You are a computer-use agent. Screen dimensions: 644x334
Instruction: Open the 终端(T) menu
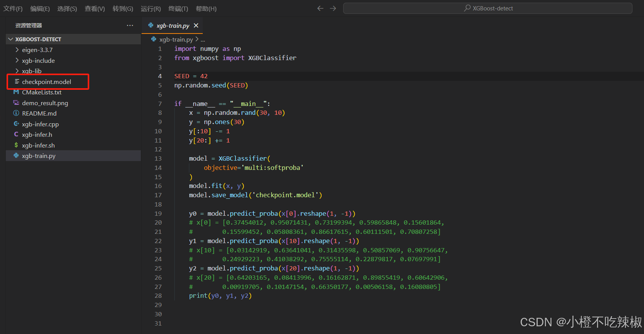pyautogui.click(x=178, y=8)
